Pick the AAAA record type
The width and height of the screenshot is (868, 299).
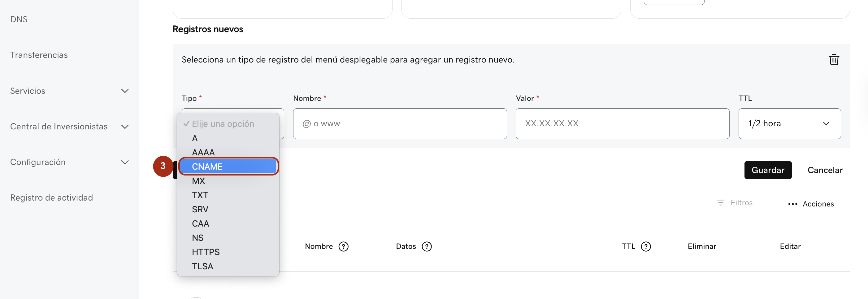pyautogui.click(x=228, y=152)
